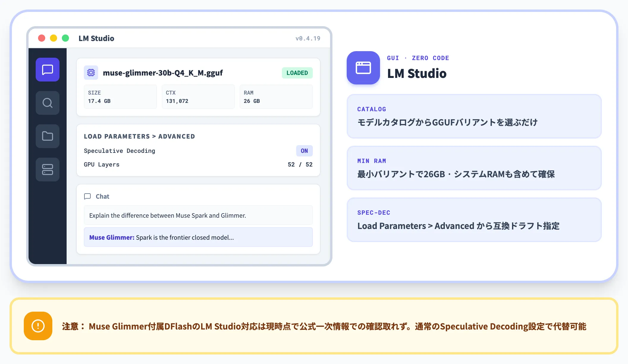Click the LOADED status badge

[x=297, y=73]
